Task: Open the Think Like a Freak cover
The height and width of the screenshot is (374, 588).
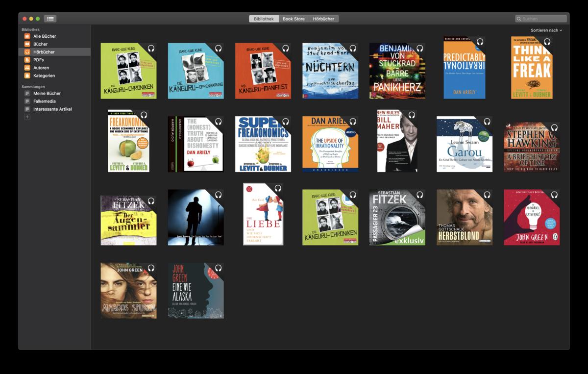Action: (x=532, y=67)
